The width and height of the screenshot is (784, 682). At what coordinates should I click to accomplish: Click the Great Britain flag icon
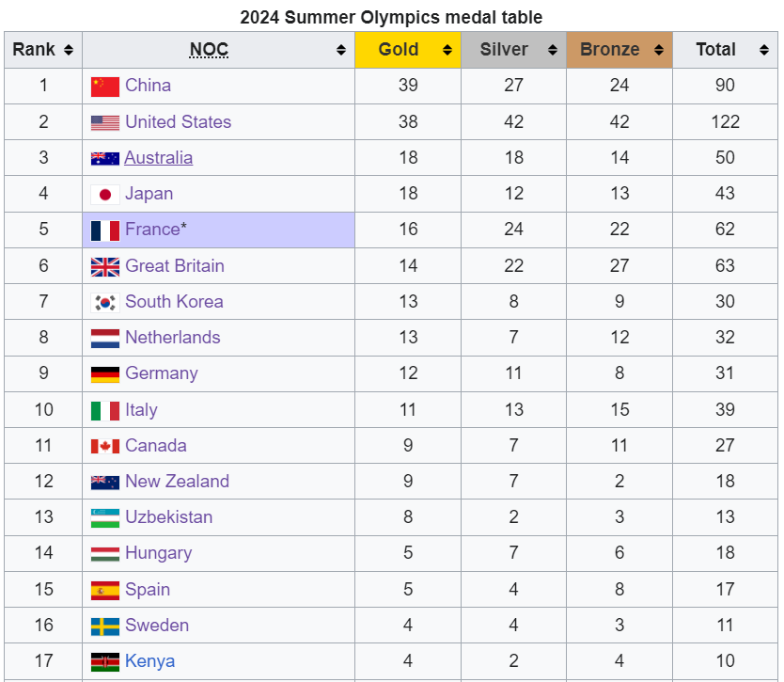[x=105, y=266]
